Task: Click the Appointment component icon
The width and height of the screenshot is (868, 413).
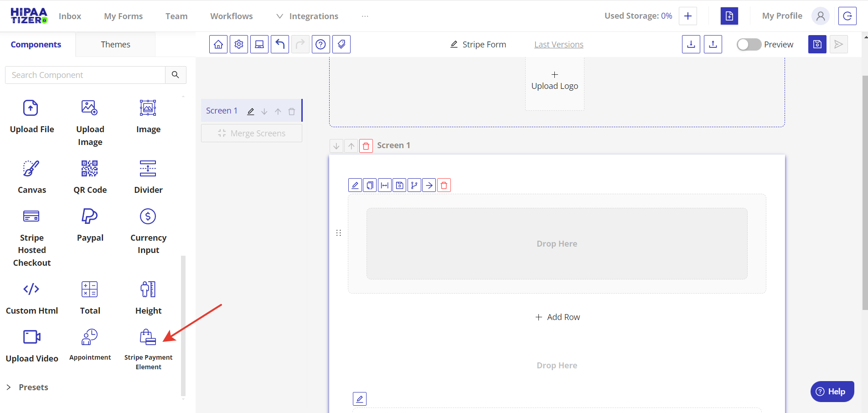Action: coord(90,337)
